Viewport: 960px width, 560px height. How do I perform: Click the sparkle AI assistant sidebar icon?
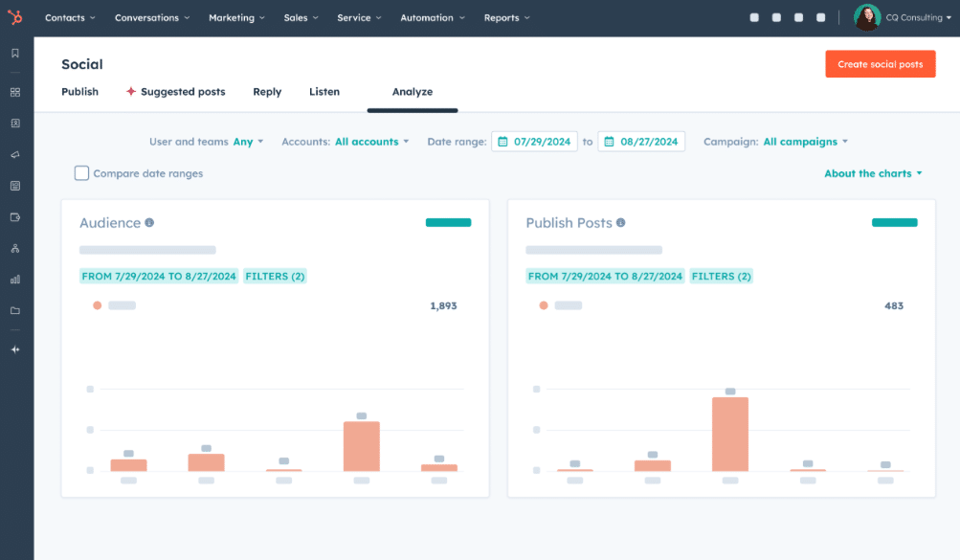[15, 349]
